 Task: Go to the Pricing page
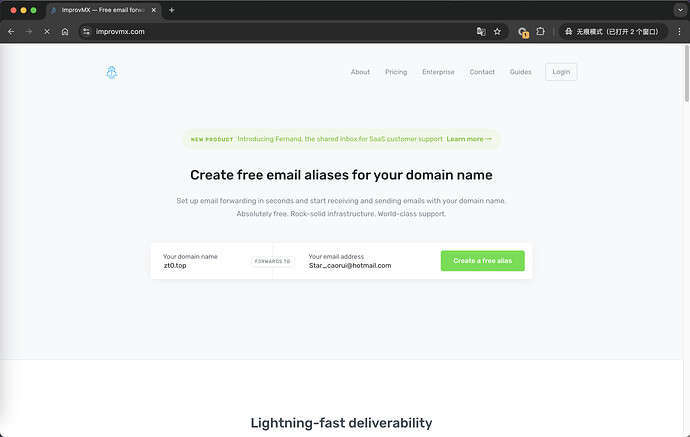[x=396, y=72]
